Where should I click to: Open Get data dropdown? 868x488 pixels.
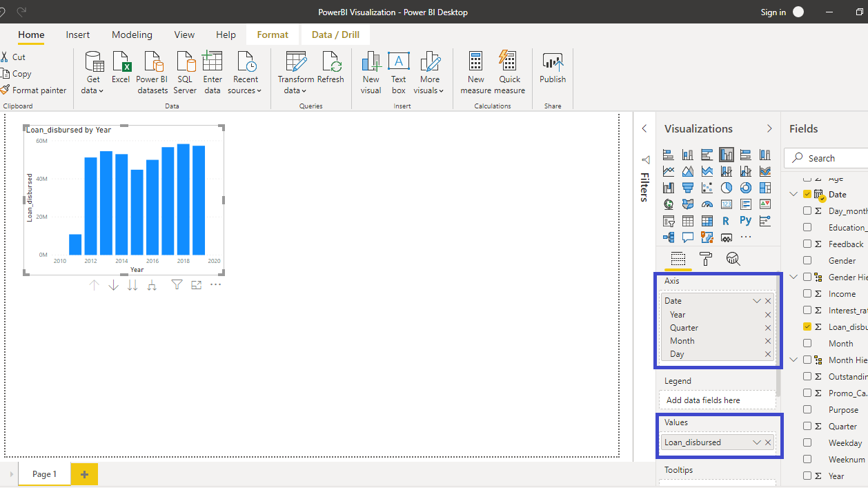coord(92,84)
